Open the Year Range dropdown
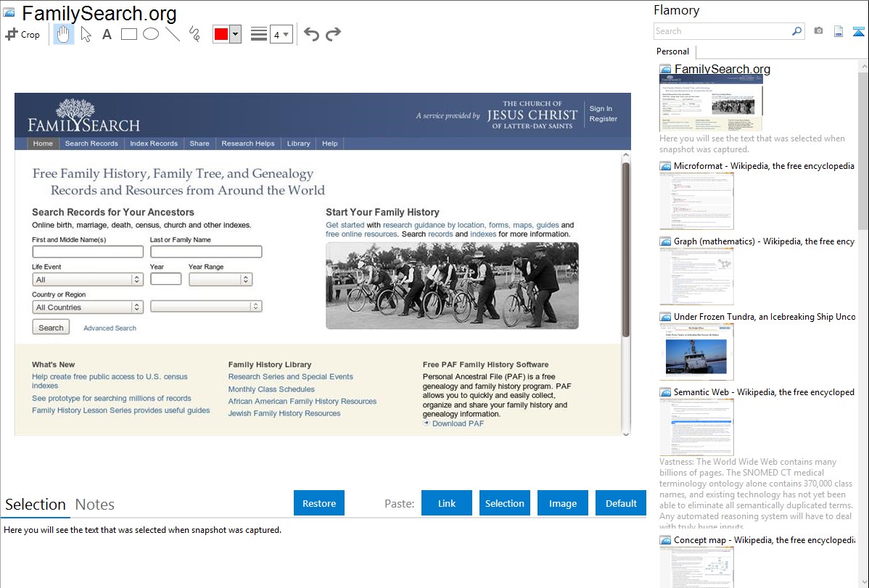 221,280
